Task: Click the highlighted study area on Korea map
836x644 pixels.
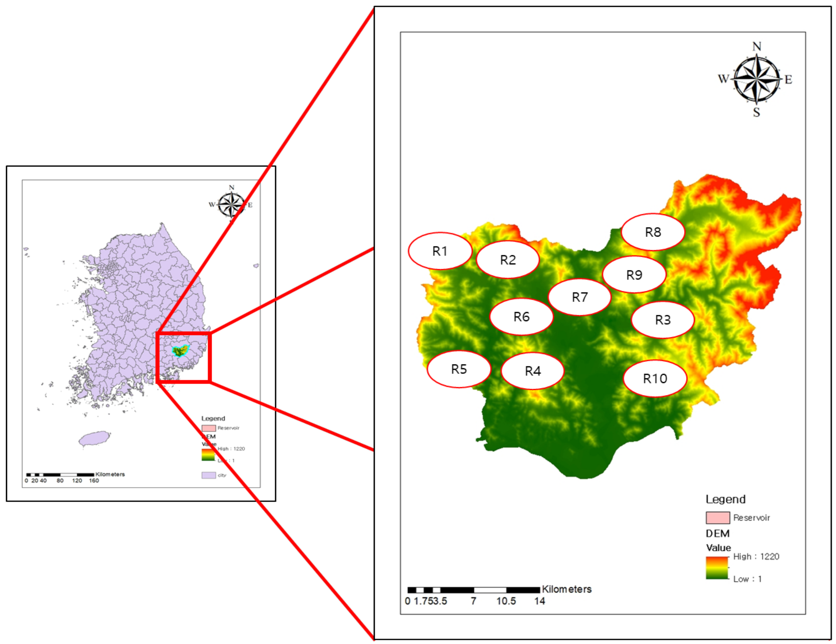Action: coord(180,350)
